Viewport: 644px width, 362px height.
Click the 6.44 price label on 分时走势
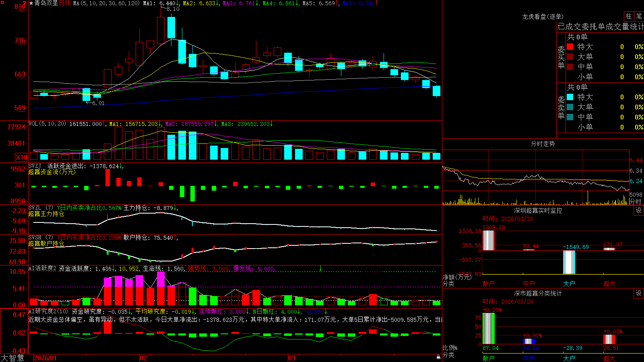coord(636,160)
